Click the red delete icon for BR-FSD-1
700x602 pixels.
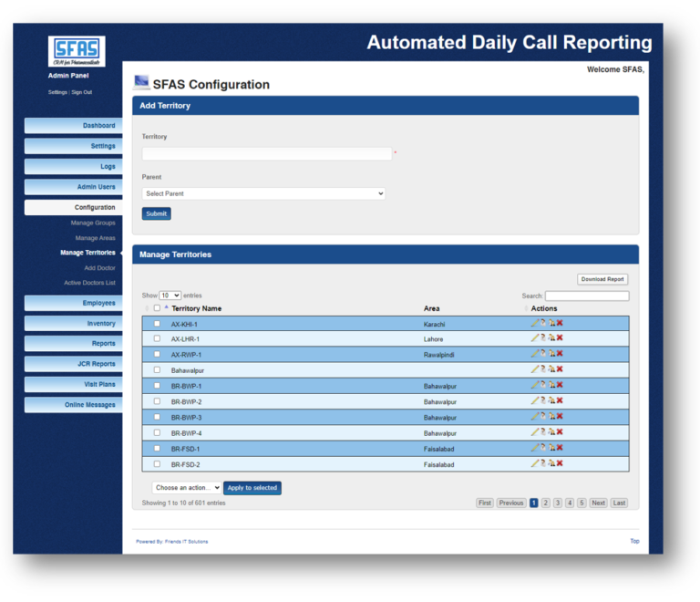tap(560, 448)
